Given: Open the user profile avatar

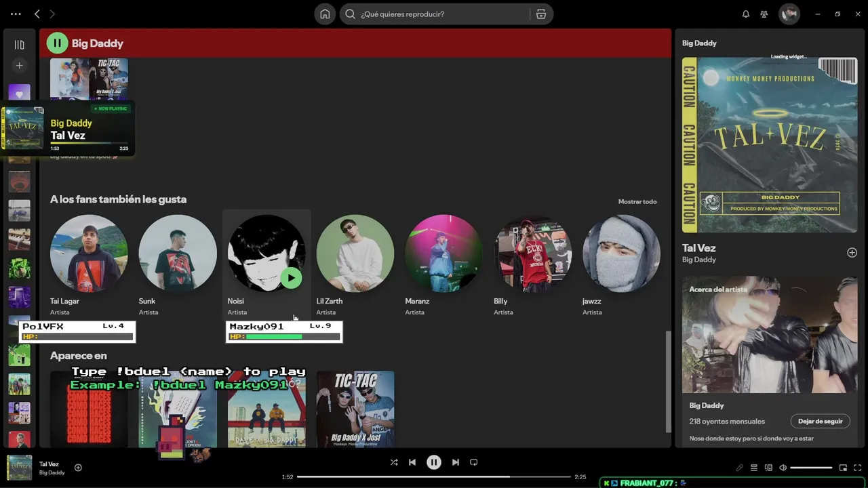Looking at the screenshot, I should click(789, 14).
